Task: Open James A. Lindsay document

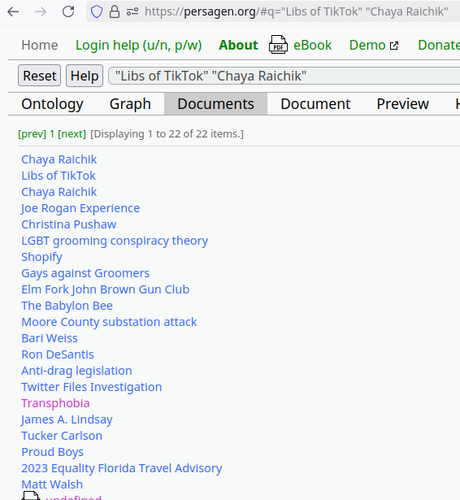Action: tap(67, 420)
